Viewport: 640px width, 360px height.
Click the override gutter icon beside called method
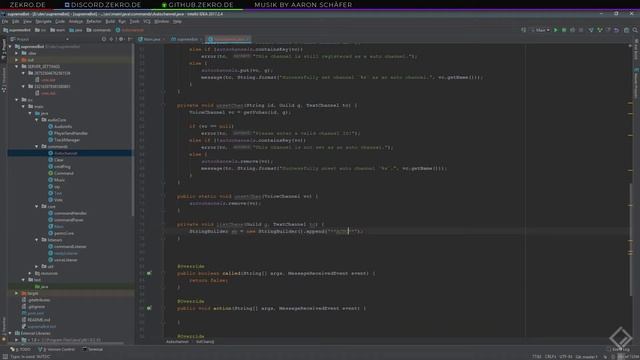[x=149, y=273]
